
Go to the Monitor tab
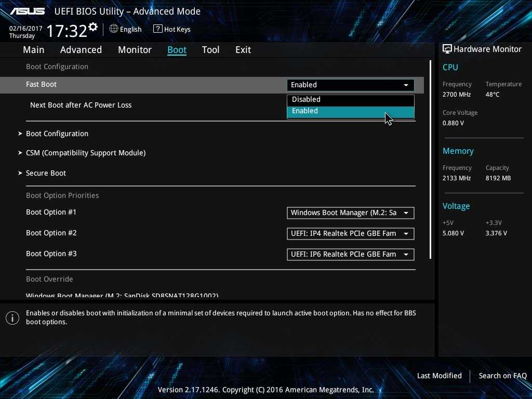point(135,50)
